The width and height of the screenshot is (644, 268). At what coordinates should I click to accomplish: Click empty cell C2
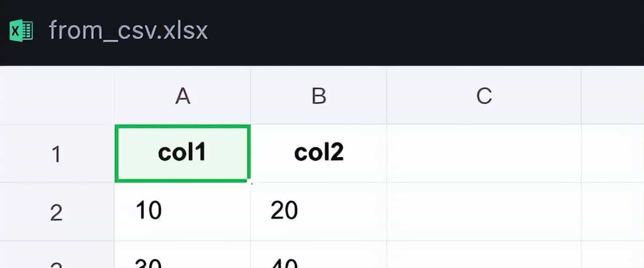tap(484, 212)
